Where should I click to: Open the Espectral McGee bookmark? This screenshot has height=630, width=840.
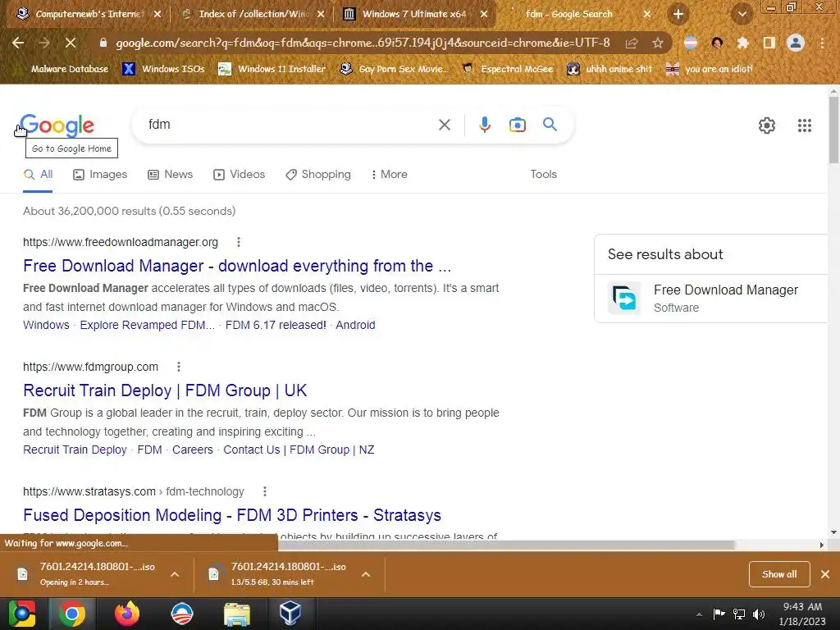tap(507, 69)
